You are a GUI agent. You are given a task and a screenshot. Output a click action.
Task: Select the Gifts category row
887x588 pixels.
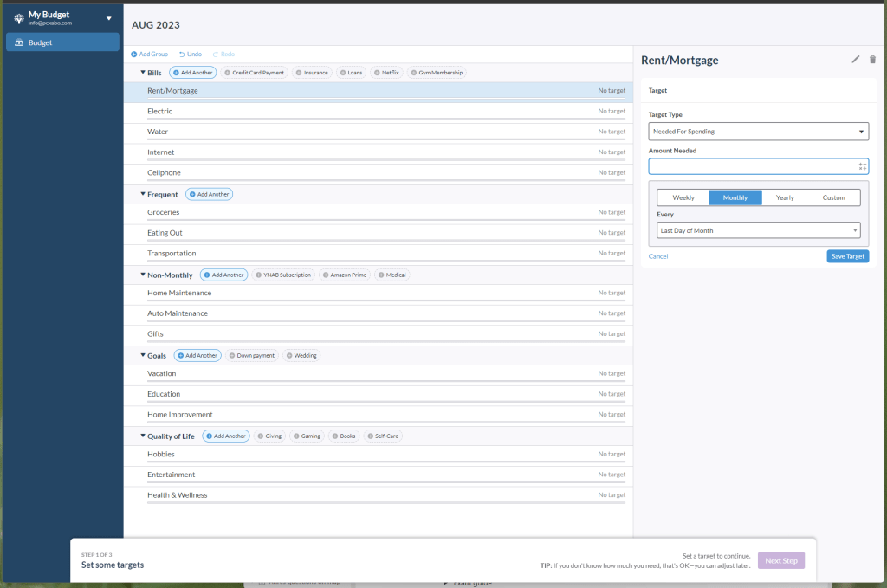379,335
